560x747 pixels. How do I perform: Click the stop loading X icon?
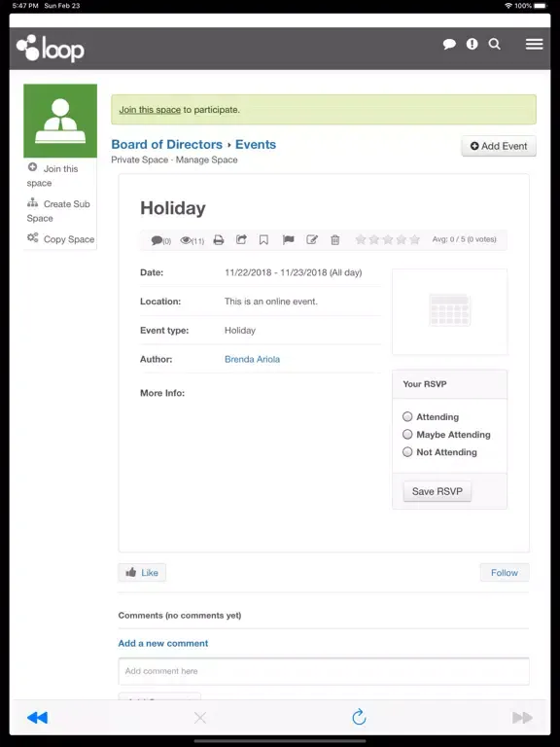tap(200, 718)
